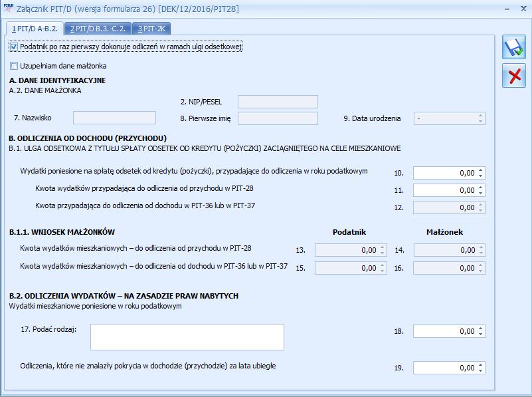532x397 pixels.
Task: Uncheck 'Podatnik po raz pierwszy dokonuje odliczeń' checkbox
Action: tap(14, 47)
